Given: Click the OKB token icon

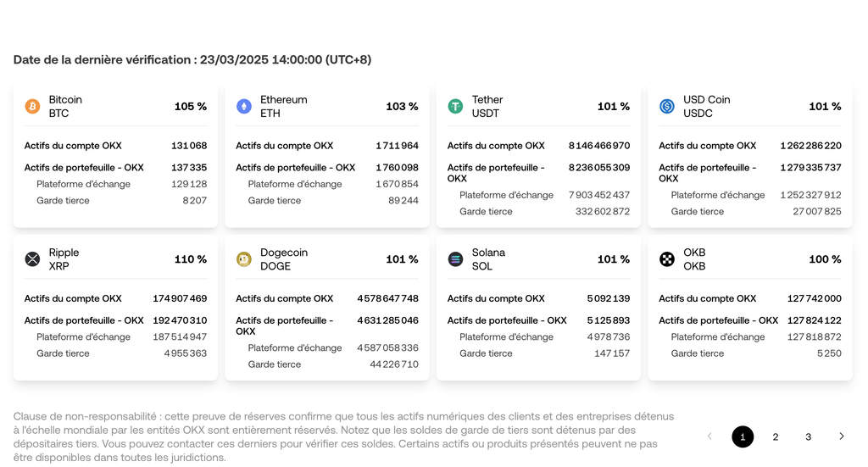Looking at the screenshot, I should [667, 259].
